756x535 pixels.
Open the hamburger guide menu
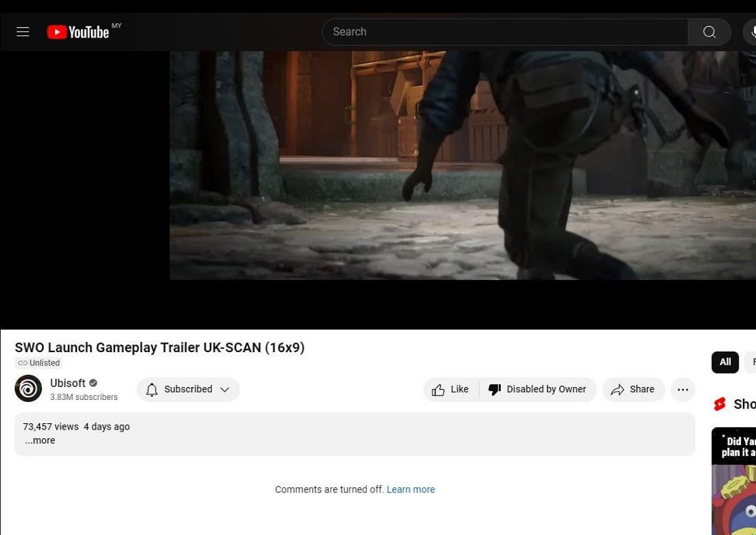tap(23, 32)
